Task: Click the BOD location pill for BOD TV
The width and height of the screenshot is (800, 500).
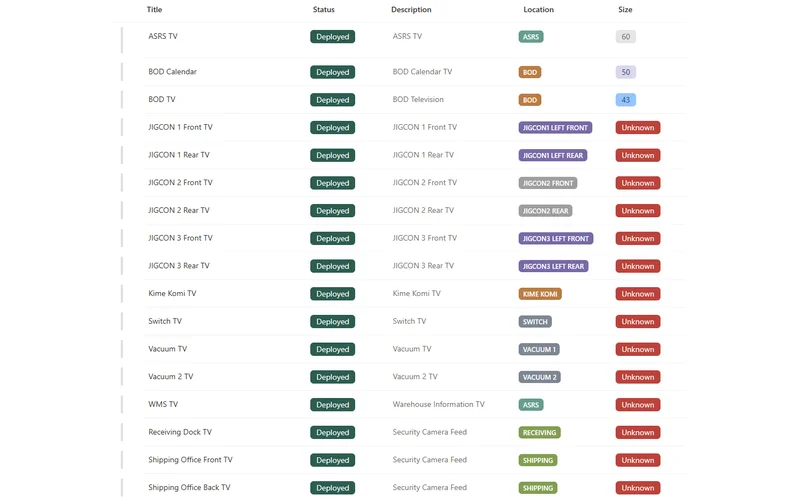Action: pyautogui.click(x=530, y=100)
